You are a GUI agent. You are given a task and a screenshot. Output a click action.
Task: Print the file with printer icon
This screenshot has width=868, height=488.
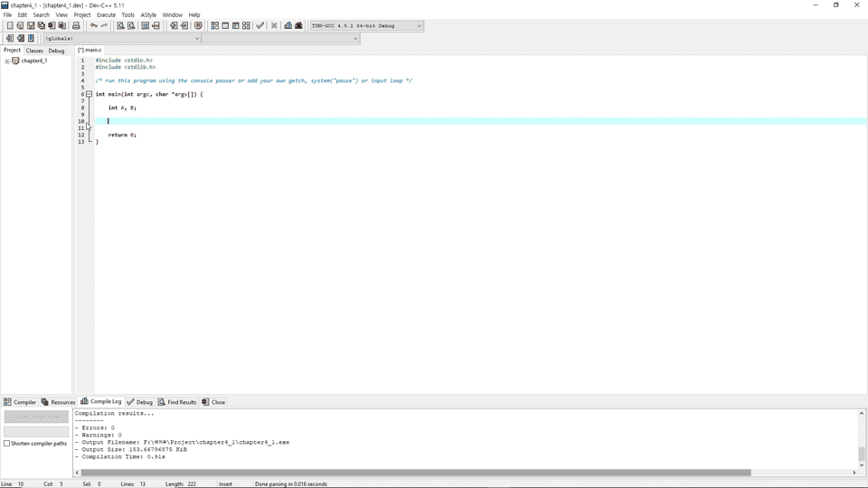(76, 25)
